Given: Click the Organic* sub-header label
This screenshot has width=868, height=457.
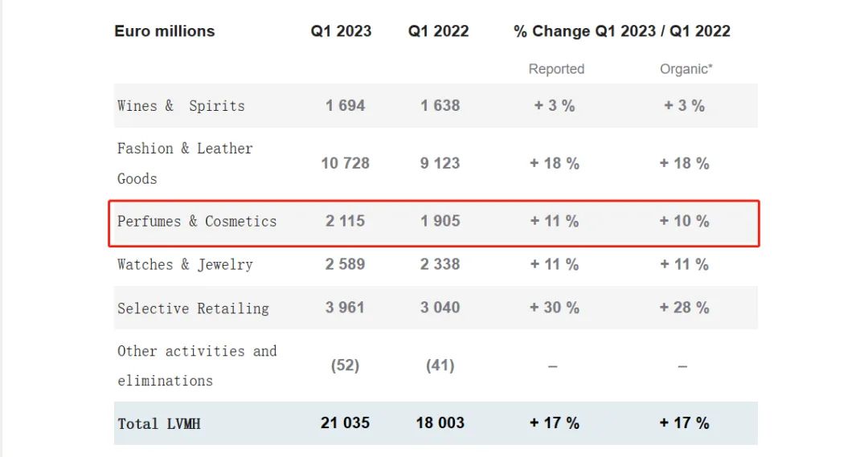Looking at the screenshot, I should coord(686,69).
